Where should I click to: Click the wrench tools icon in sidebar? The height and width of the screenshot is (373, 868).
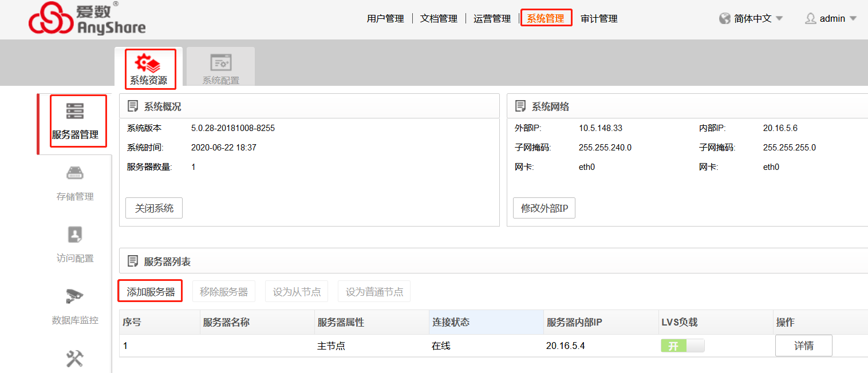click(x=75, y=359)
